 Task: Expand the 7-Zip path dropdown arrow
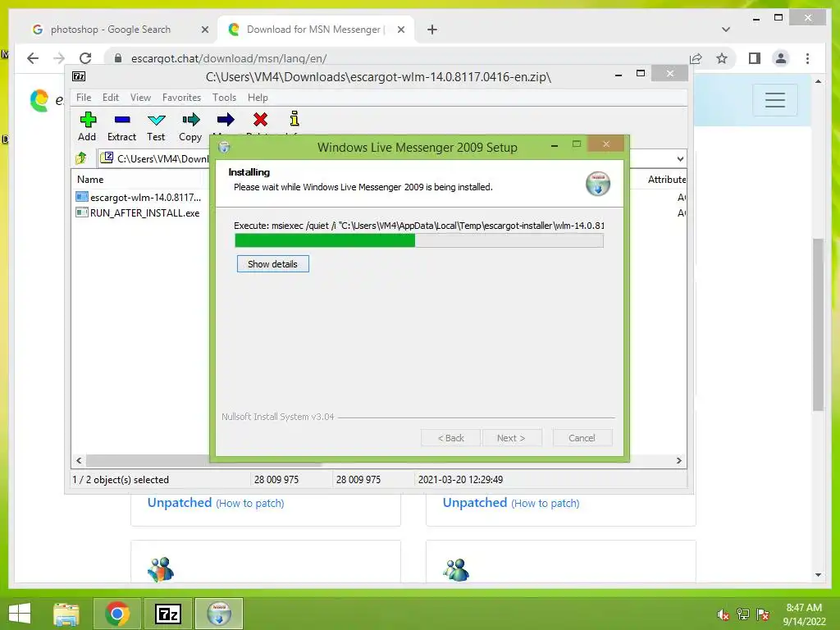click(680, 158)
